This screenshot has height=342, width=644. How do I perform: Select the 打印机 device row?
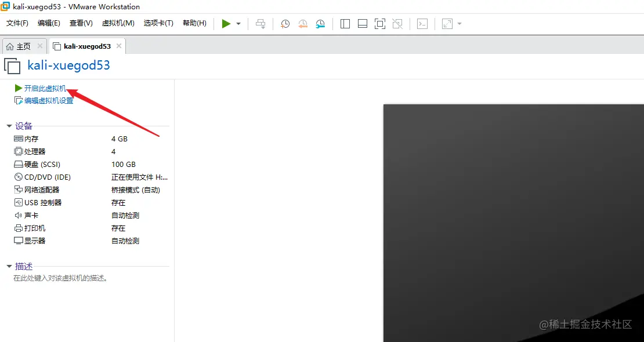[91, 228]
